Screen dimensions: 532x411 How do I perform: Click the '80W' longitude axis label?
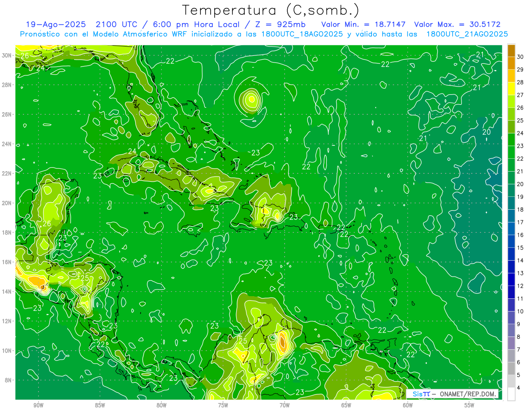click(x=161, y=405)
